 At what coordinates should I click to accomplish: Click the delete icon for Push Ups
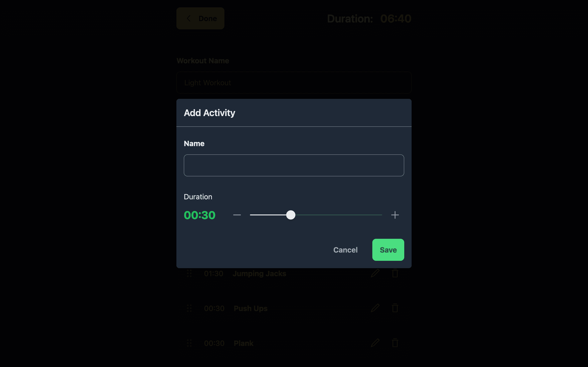click(395, 308)
